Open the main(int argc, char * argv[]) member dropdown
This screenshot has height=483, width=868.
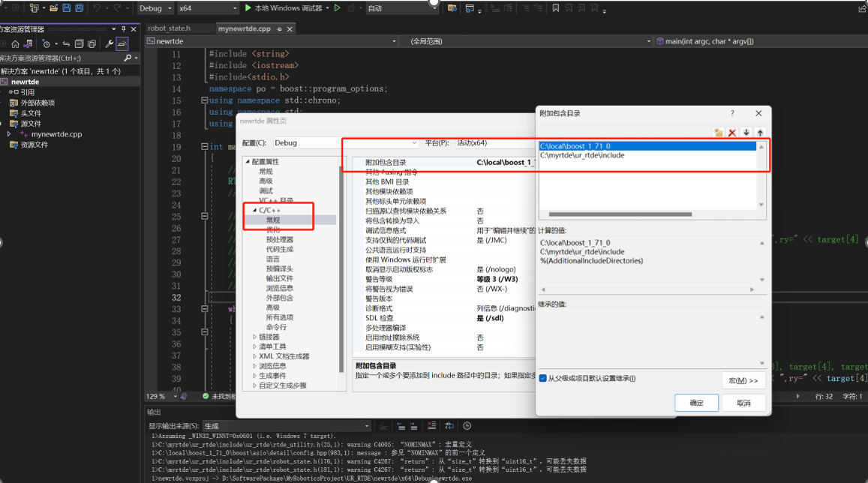point(761,41)
